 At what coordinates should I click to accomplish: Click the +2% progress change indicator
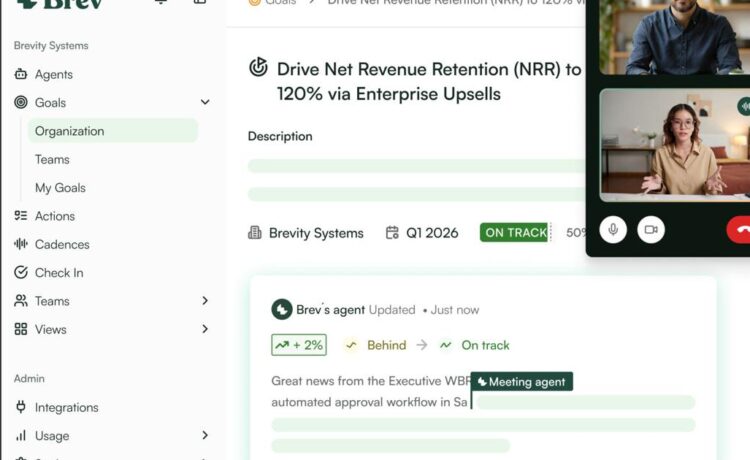298,345
